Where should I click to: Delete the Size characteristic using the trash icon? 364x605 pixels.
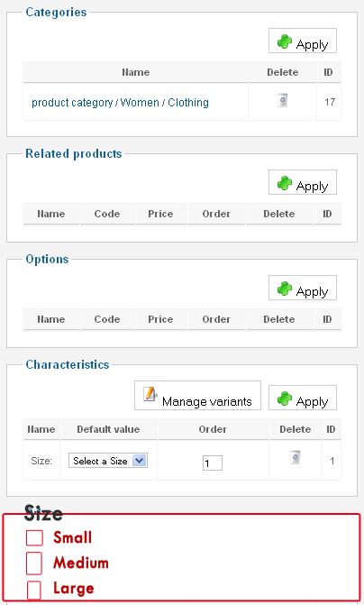[x=295, y=457]
